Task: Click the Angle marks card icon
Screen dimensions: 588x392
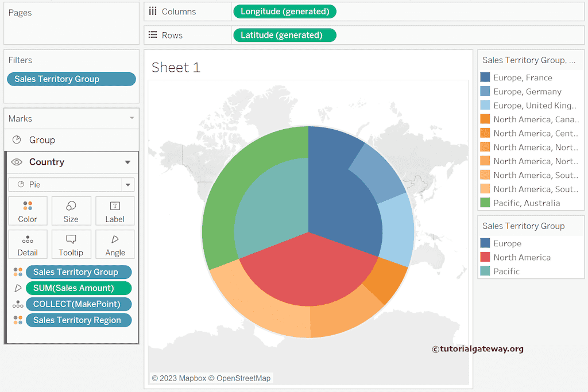Action: [115, 239]
